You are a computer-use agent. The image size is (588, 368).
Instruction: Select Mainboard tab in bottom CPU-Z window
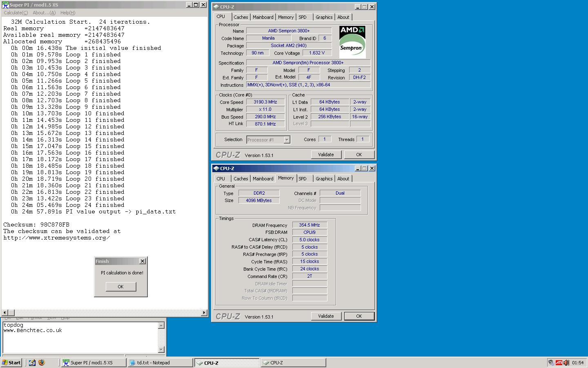tap(263, 179)
